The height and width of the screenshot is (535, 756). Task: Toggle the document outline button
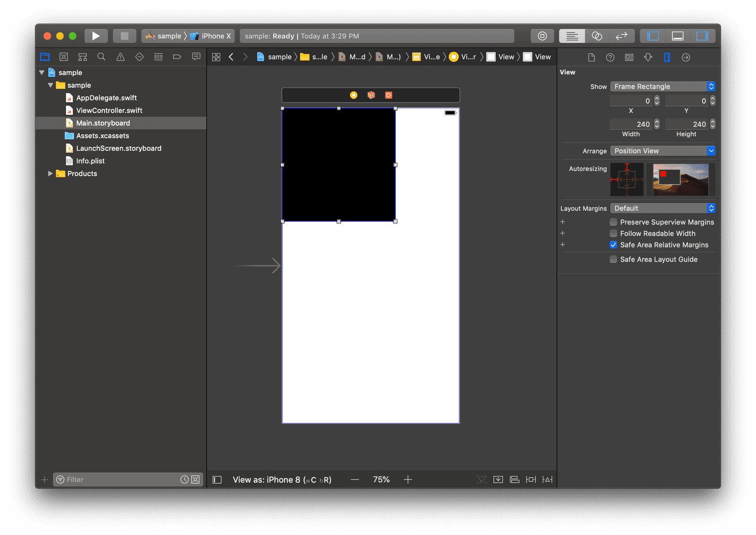click(217, 480)
